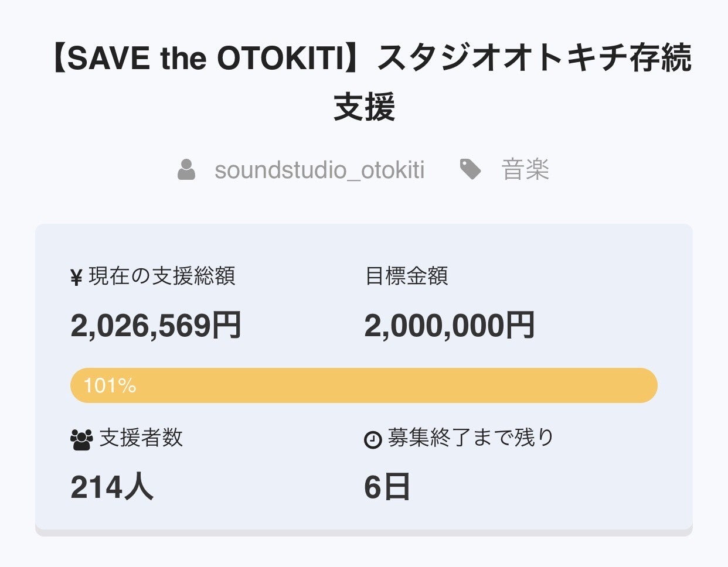Open the 音楽 category link
This screenshot has width=728, height=567.
[x=525, y=170]
